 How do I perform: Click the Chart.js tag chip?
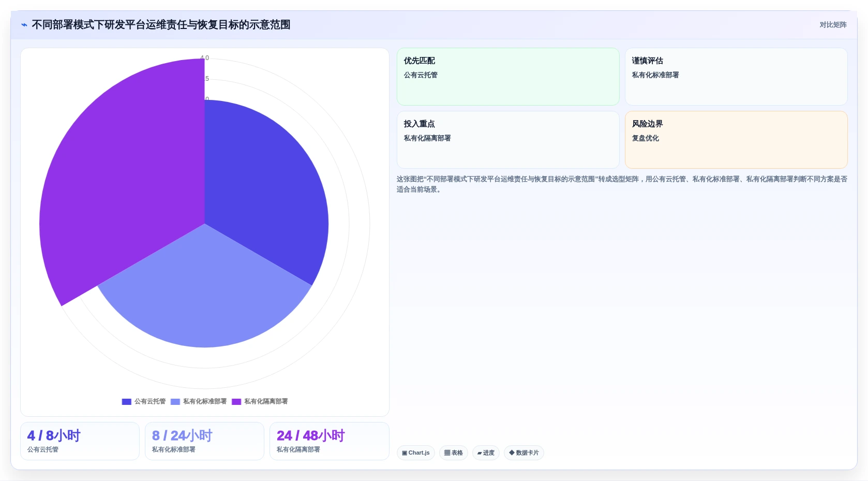click(x=416, y=453)
